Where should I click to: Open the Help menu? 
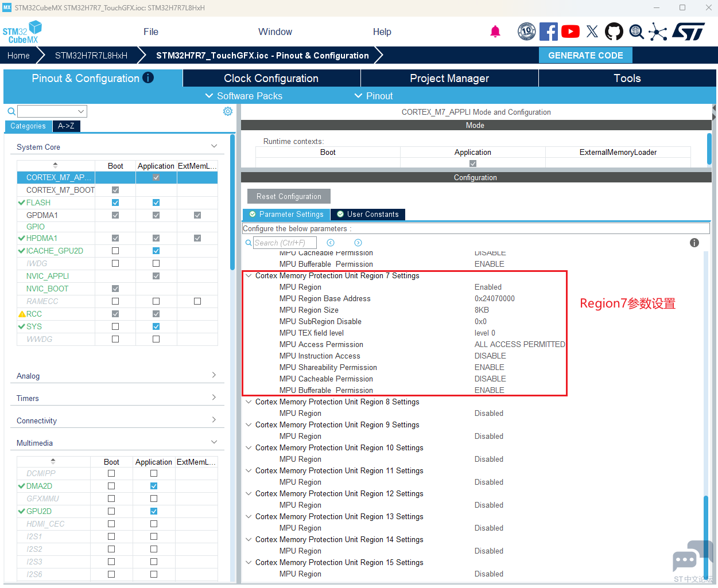382,32
